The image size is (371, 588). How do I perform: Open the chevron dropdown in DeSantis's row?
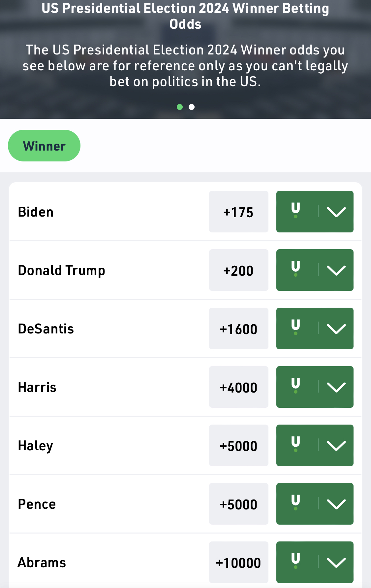click(336, 329)
